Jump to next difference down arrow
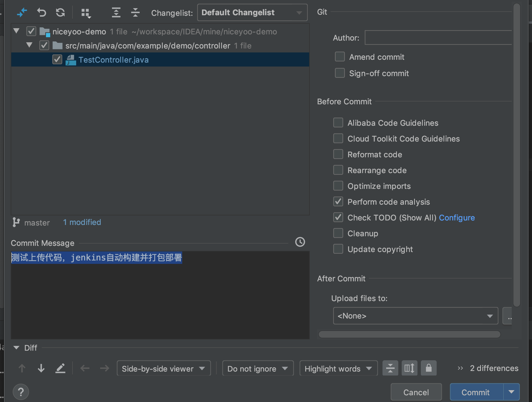The height and width of the screenshot is (402, 532). tap(41, 368)
